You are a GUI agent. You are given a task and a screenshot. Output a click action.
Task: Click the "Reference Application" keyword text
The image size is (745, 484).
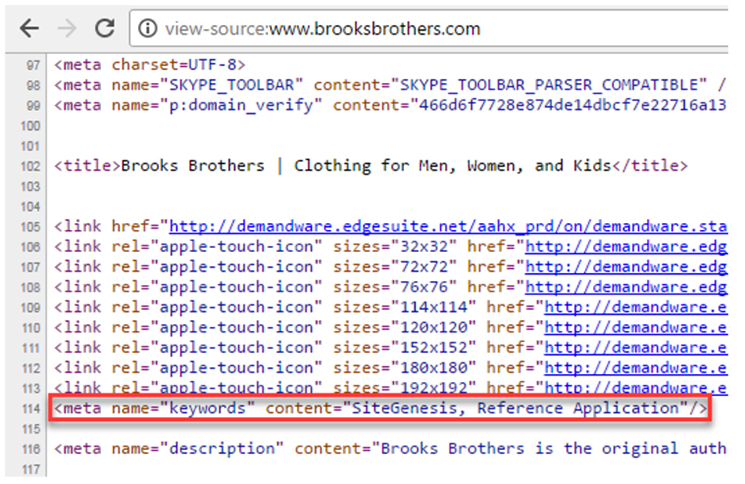pyautogui.click(x=578, y=408)
